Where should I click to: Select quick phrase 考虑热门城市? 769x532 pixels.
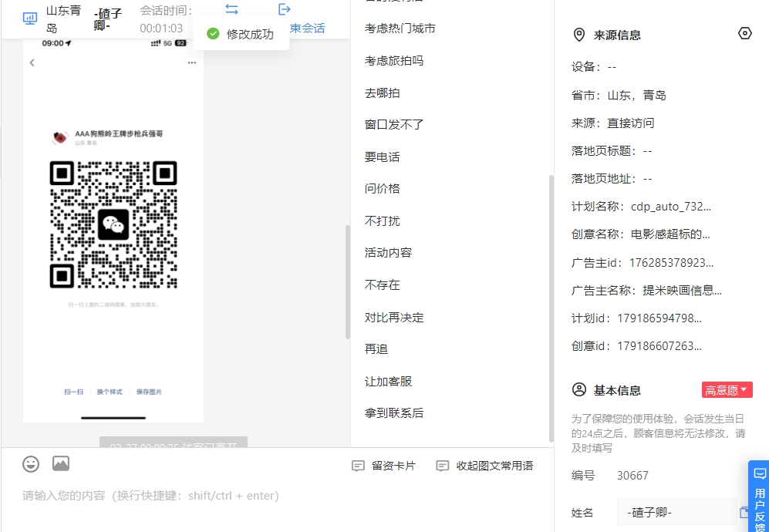pos(400,29)
